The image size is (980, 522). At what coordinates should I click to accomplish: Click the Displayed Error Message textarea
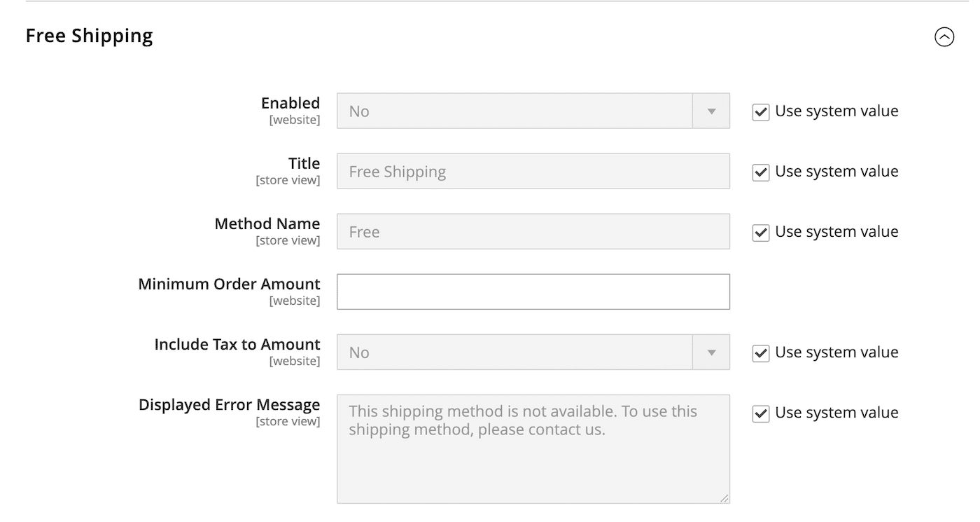[532, 441]
